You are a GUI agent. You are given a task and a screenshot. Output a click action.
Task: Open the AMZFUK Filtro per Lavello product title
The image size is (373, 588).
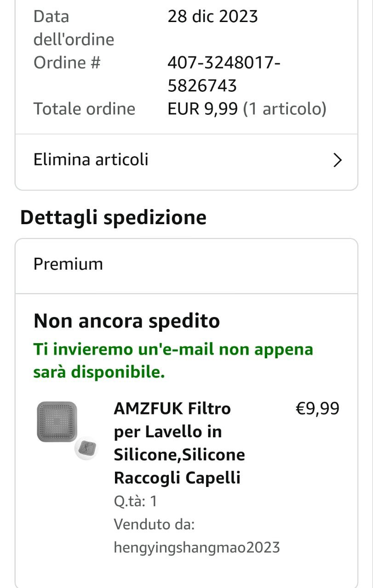click(x=179, y=443)
